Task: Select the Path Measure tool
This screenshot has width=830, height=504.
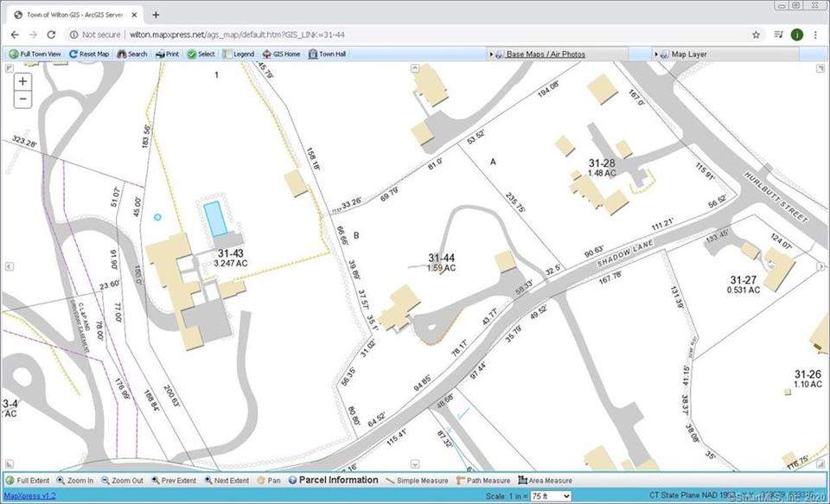Action: point(483,481)
